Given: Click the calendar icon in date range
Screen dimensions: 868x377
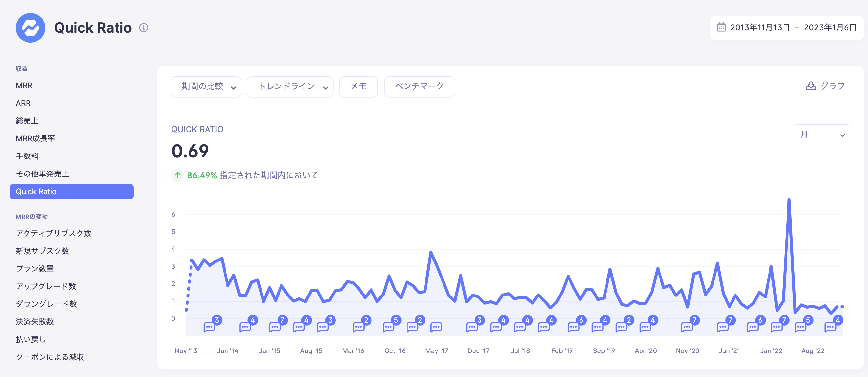Looking at the screenshot, I should coord(721,27).
